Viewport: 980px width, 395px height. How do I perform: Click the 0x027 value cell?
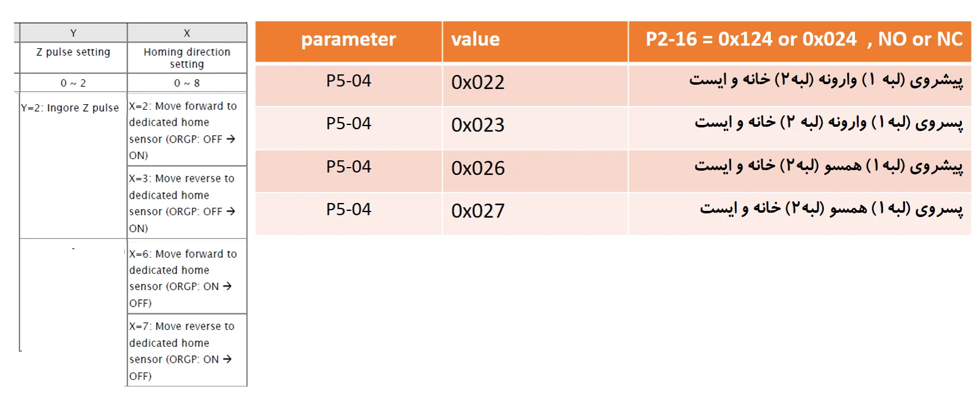tap(478, 211)
